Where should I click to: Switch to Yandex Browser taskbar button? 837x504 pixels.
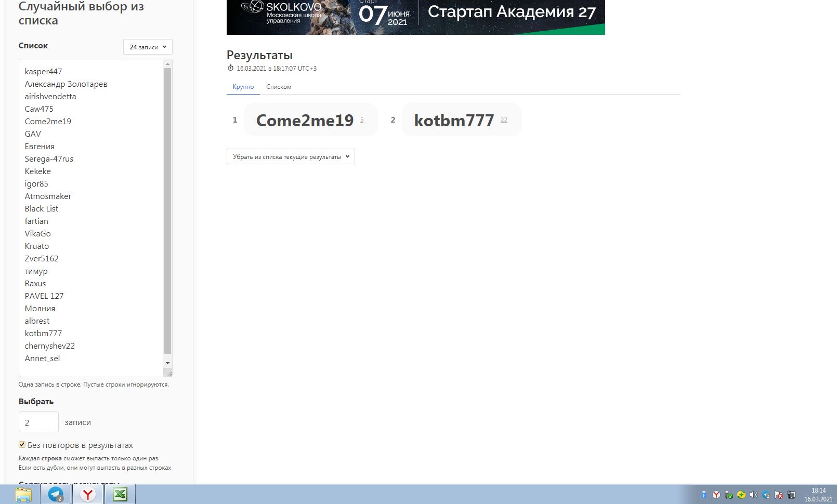(x=88, y=495)
